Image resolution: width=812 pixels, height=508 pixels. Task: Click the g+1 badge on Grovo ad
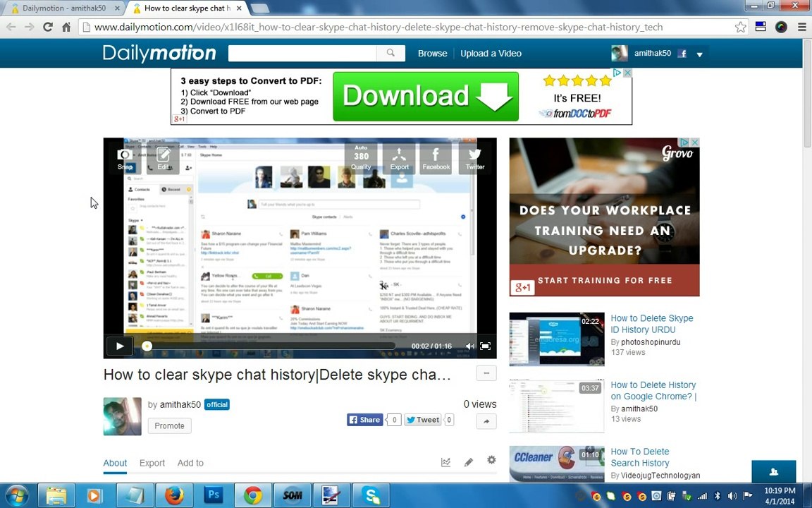[522, 286]
